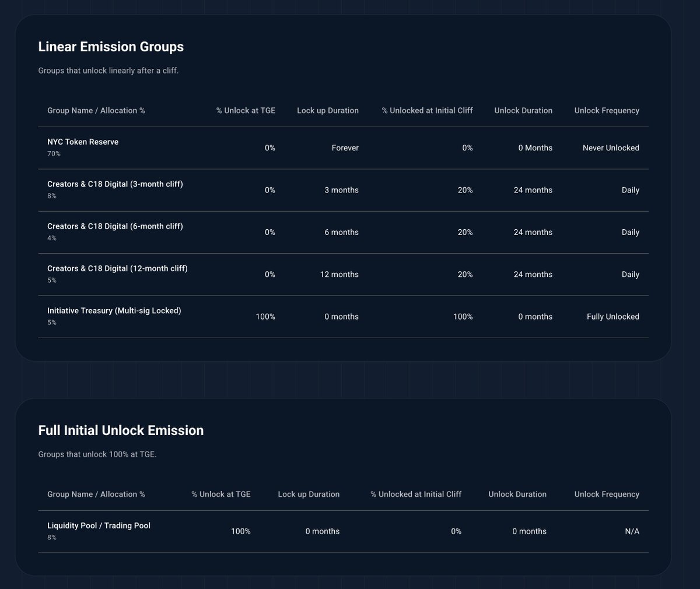Viewport: 700px width, 589px height.
Task: Click the '3 months' lock up cell
Action: [x=341, y=190]
